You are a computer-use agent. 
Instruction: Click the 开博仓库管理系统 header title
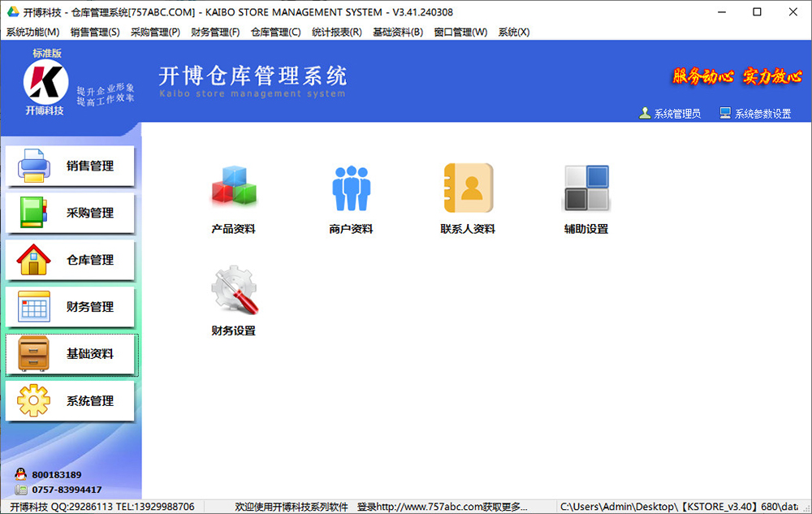coord(253,76)
